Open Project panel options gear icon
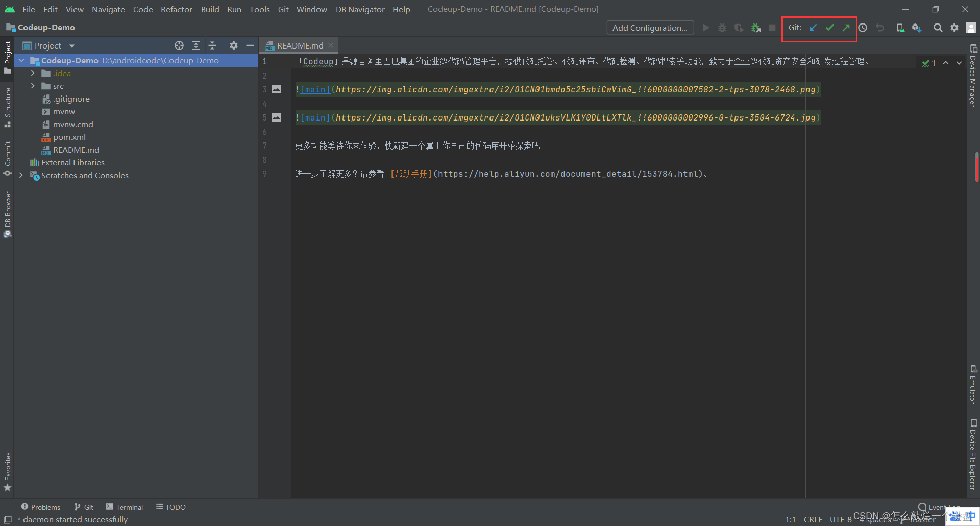The width and height of the screenshot is (980, 526). [234, 45]
